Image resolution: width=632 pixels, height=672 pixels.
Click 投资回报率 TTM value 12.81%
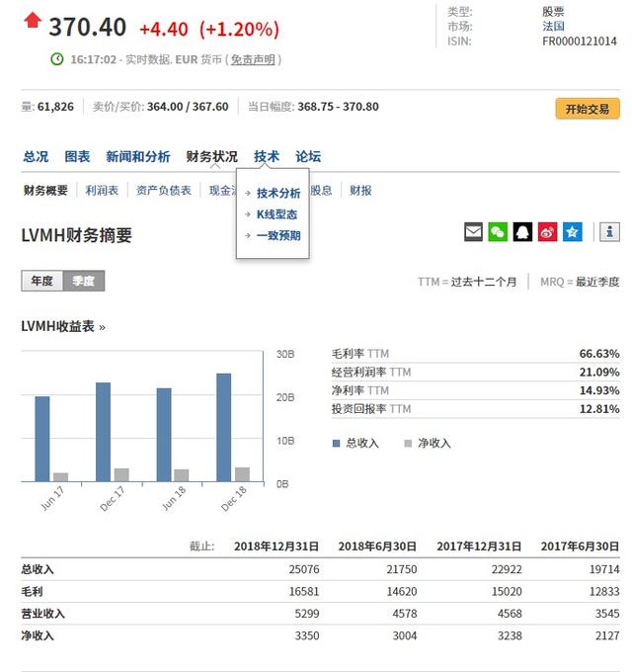tap(599, 409)
